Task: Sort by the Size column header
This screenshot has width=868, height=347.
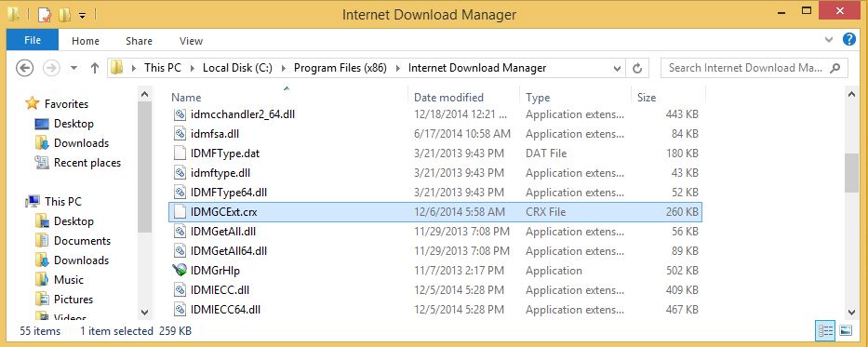Action: 669,97
